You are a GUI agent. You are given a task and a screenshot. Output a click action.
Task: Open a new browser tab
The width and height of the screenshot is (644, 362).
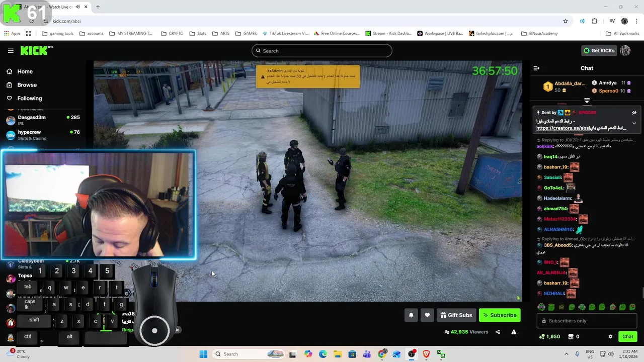98,7
